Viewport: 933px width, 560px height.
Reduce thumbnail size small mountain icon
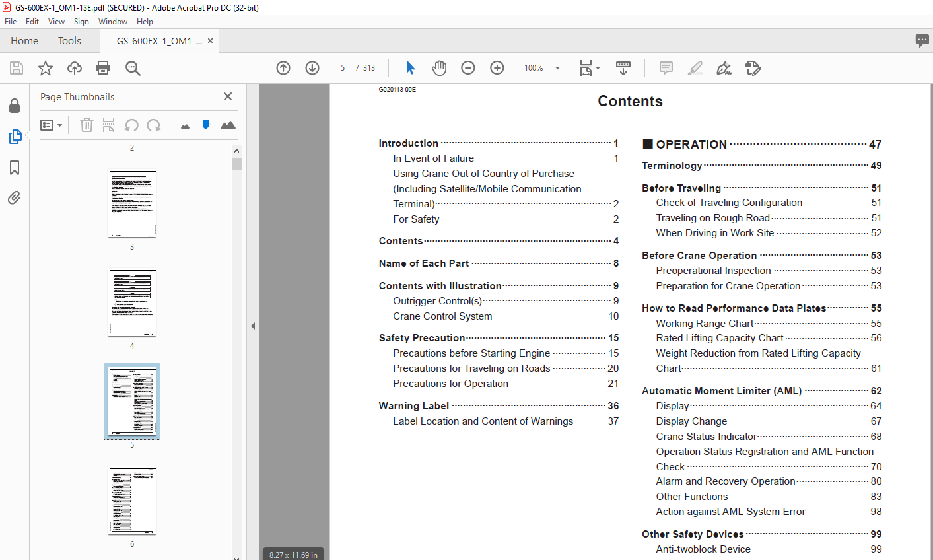click(185, 126)
